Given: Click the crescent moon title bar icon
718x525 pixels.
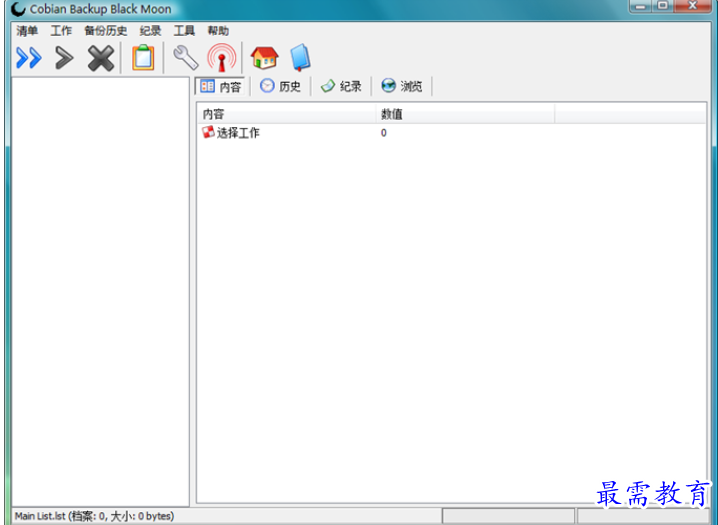Looking at the screenshot, I should [x=17, y=9].
